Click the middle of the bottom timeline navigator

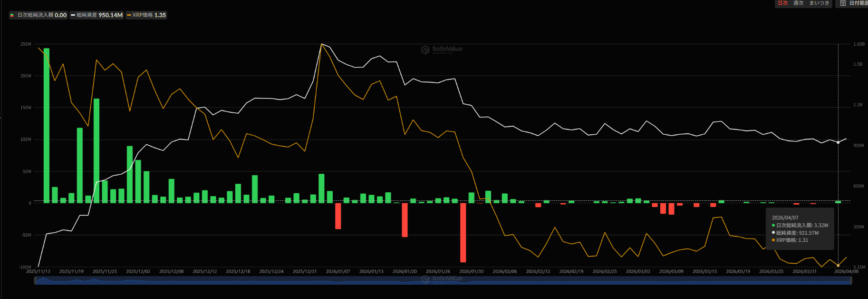[x=443, y=281]
